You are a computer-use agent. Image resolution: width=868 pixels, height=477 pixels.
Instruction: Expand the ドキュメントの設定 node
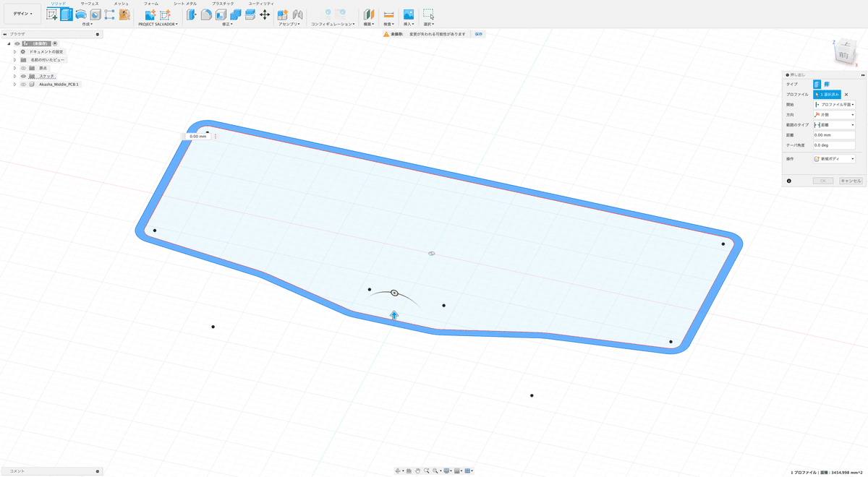(x=15, y=52)
